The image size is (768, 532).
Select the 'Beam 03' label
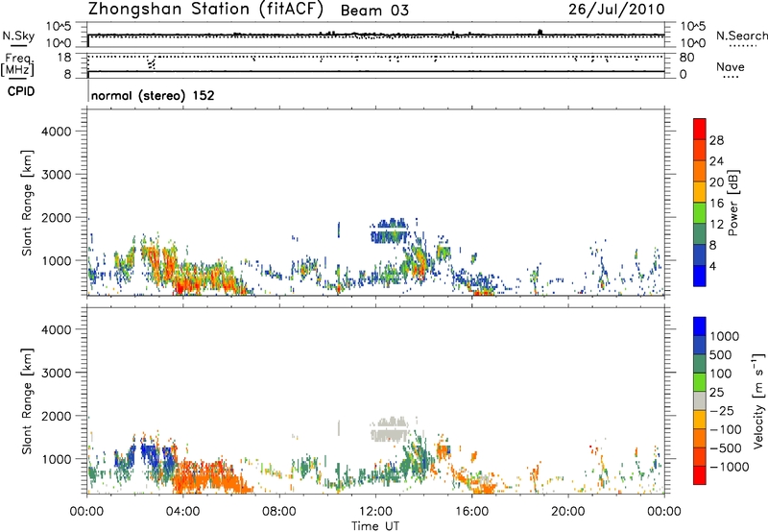374,11
